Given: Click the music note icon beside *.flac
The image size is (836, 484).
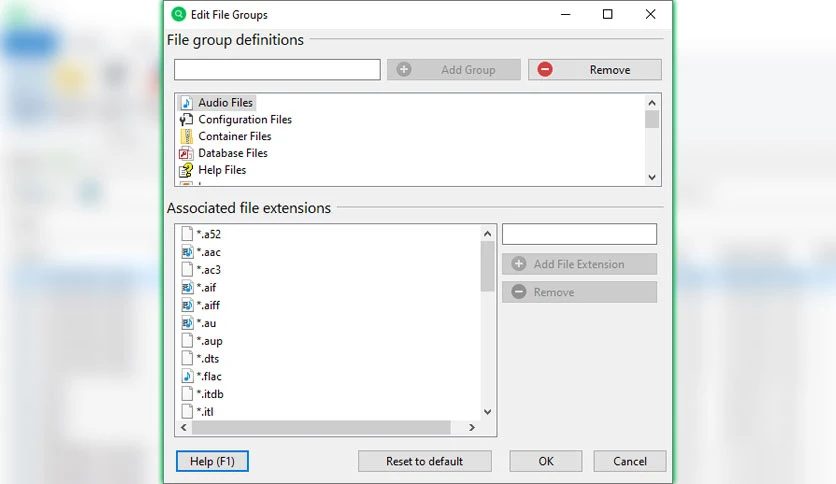Looking at the screenshot, I should pos(187,376).
